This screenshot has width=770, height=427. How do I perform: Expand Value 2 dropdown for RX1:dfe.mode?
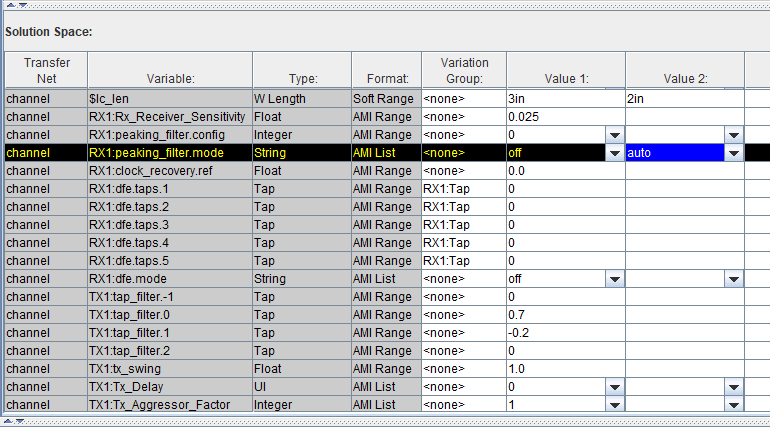coord(734,279)
